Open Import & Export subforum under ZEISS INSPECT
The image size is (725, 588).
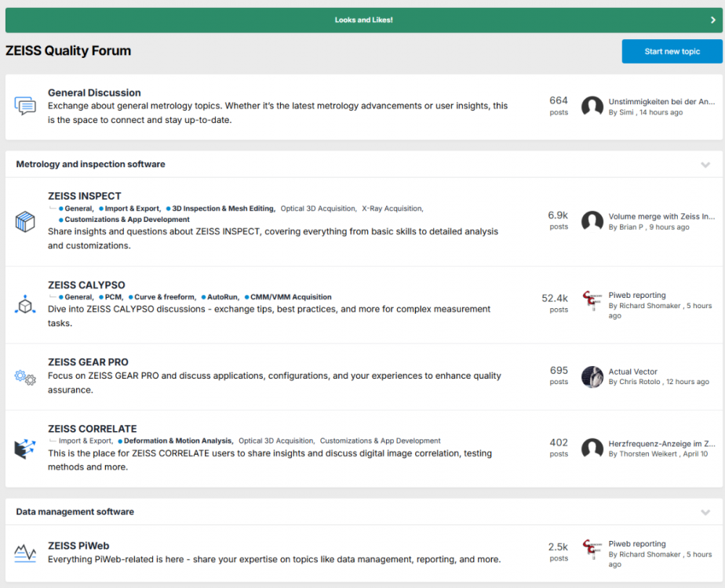pos(132,209)
